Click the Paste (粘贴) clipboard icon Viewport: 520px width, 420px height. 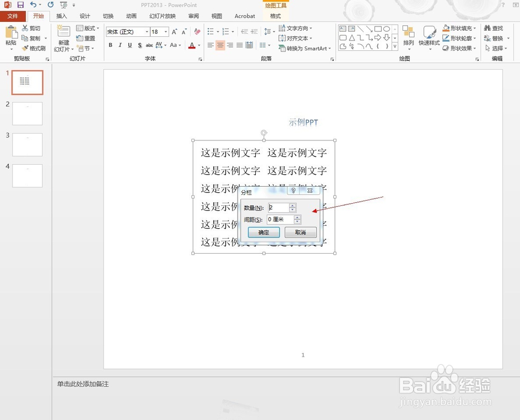(x=11, y=32)
